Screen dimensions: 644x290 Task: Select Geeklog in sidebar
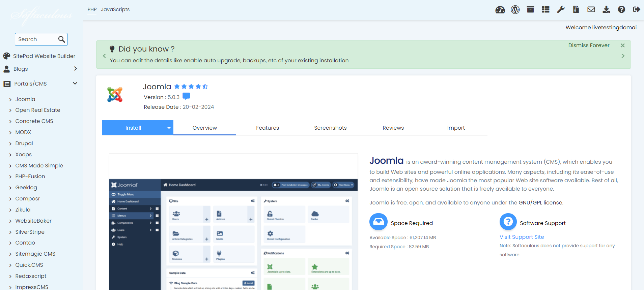26,188
